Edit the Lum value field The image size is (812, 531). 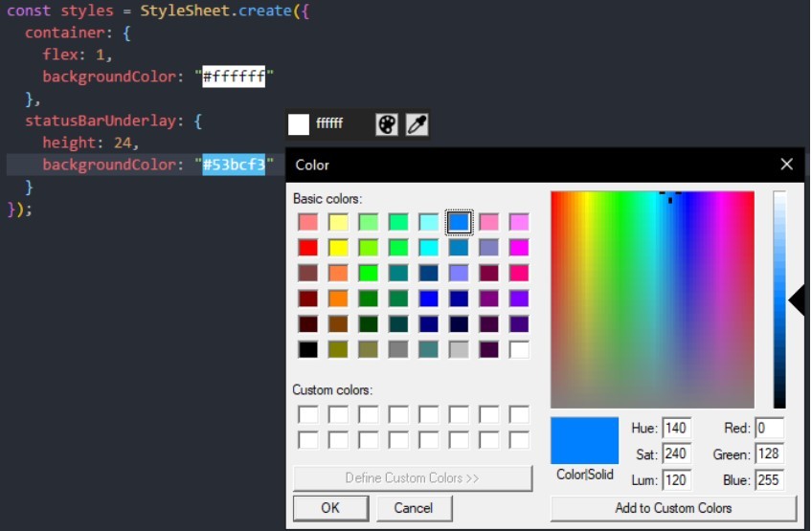(676, 479)
